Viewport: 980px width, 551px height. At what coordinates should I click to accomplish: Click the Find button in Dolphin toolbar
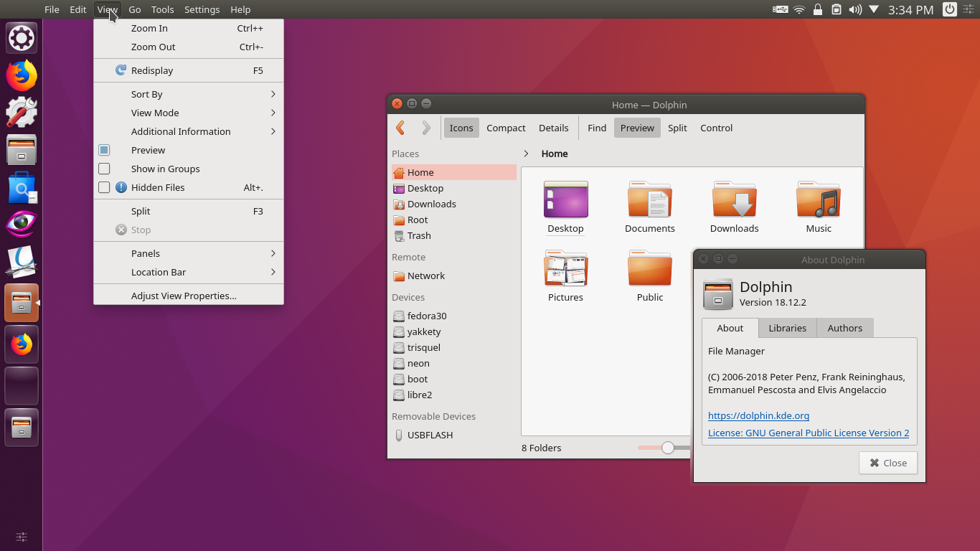pyautogui.click(x=597, y=128)
